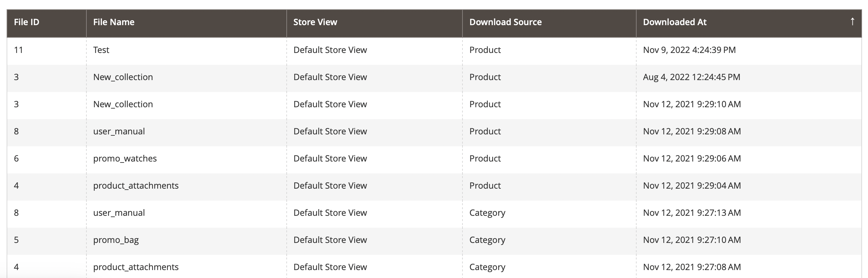Image resolution: width=868 pixels, height=278 pixels.
Task: Click File ID 8 in 9:29:08 AM row
Action: tap(16, 131)
